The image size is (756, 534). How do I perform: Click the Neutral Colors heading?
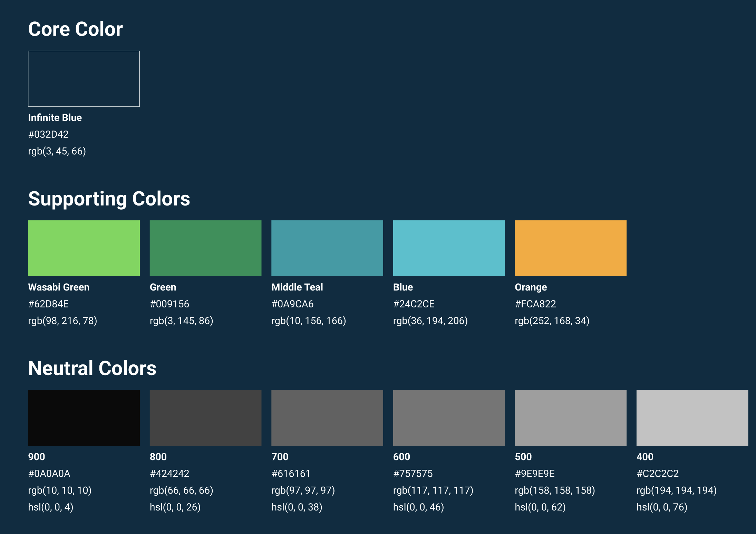pos(92,368)
